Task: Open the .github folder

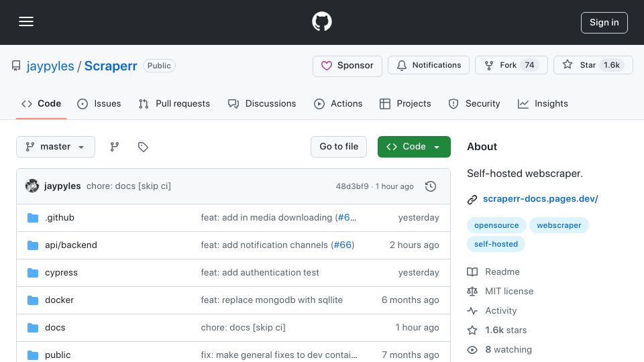Action: [x=60, y=217]
